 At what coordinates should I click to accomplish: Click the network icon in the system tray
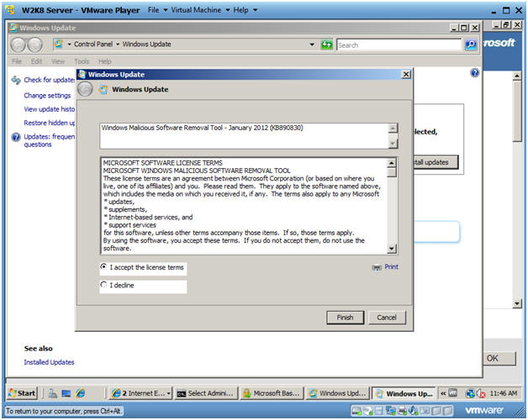[x=470, y=393]
